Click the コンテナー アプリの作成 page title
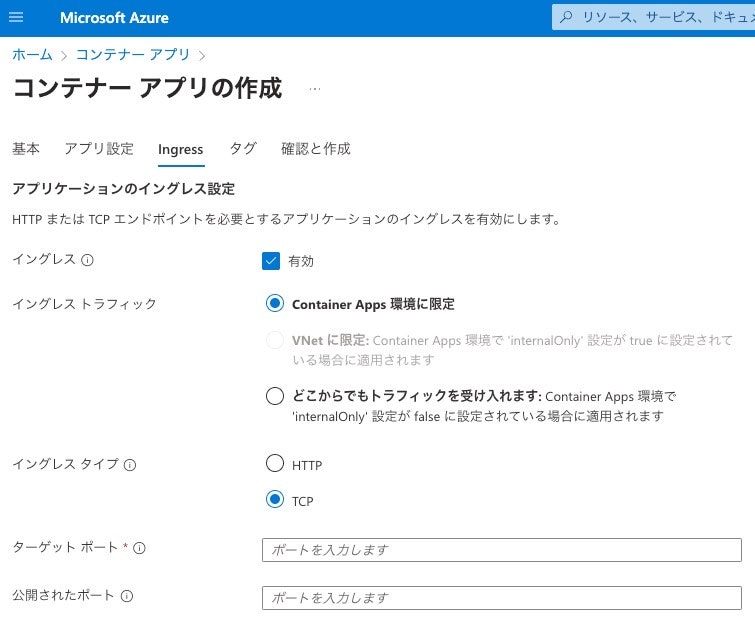 coord(147,88)
